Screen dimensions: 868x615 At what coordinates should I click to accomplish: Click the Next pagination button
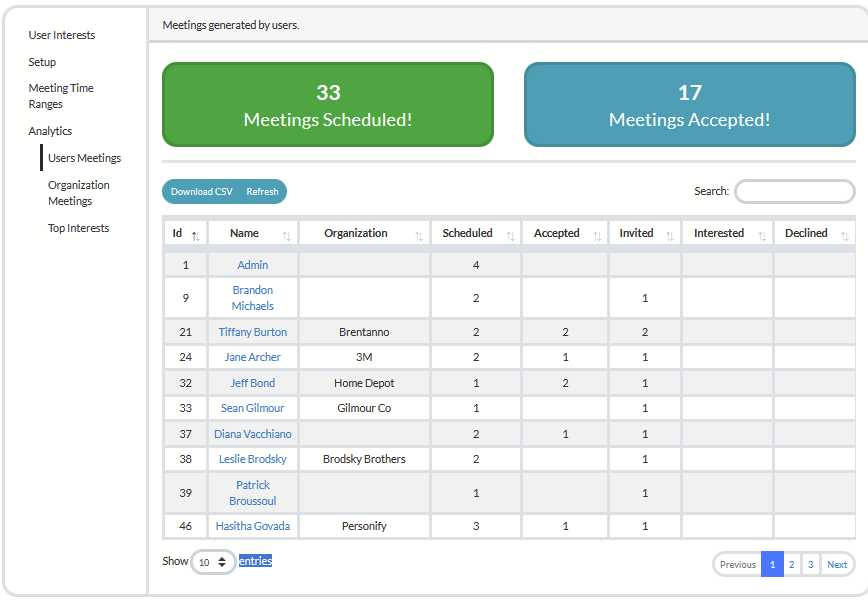(837, 564)
